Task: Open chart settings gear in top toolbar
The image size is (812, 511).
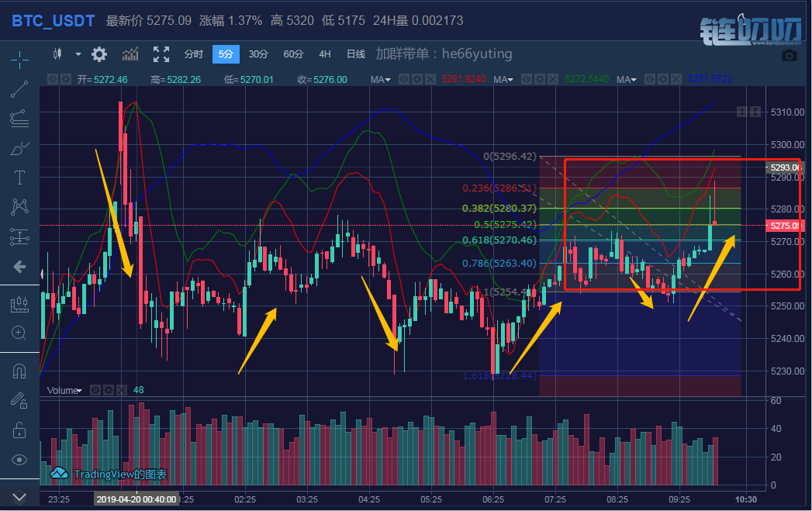Action: tap(99, 54)
